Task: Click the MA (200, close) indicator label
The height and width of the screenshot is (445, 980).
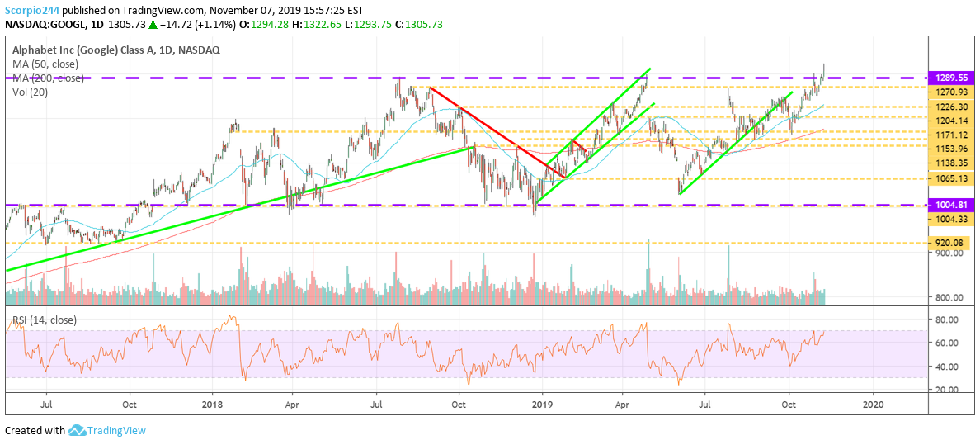Action: [x=46, y=78]
